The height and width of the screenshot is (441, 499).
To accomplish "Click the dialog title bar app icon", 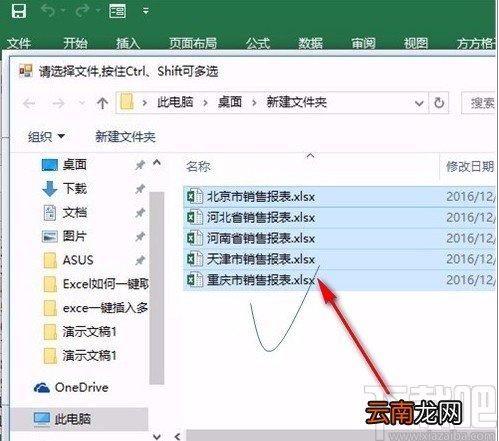I will [26, 71].
